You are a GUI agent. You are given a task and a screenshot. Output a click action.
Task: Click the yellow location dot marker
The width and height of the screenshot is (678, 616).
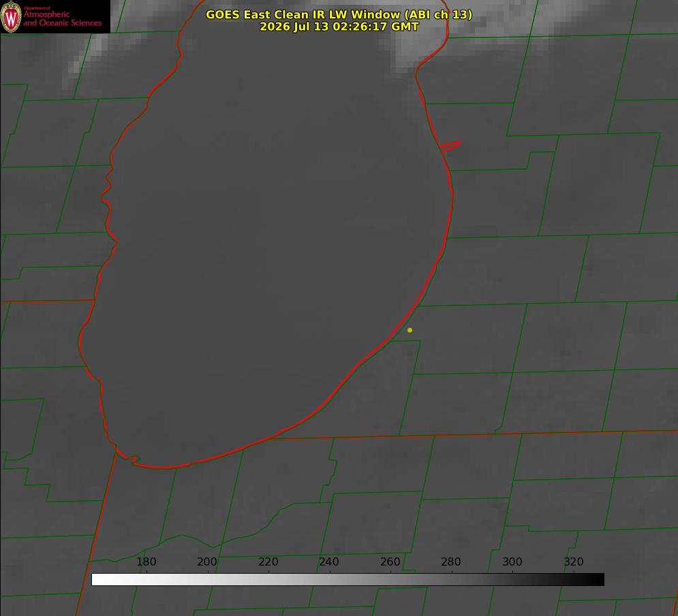tap(410, 330)
